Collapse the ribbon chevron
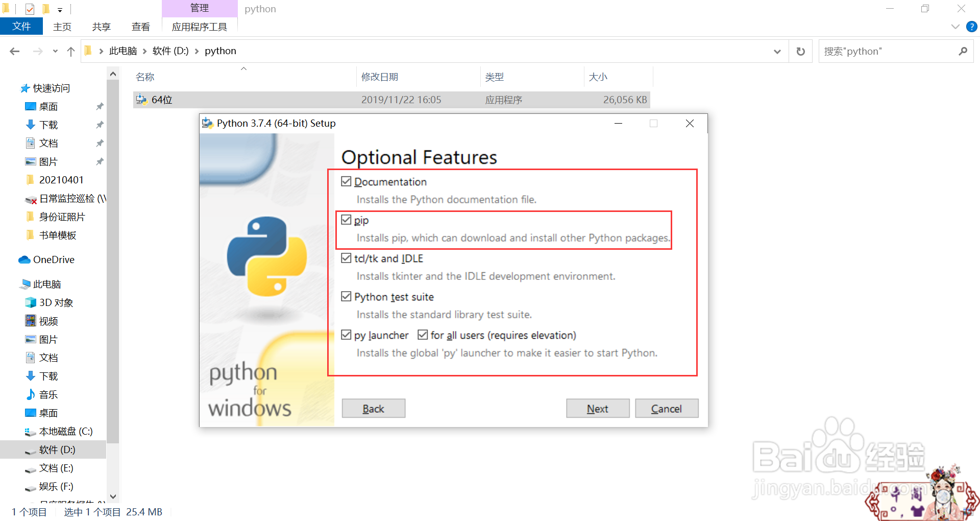980x521 pixels. (x=955, y=27)
